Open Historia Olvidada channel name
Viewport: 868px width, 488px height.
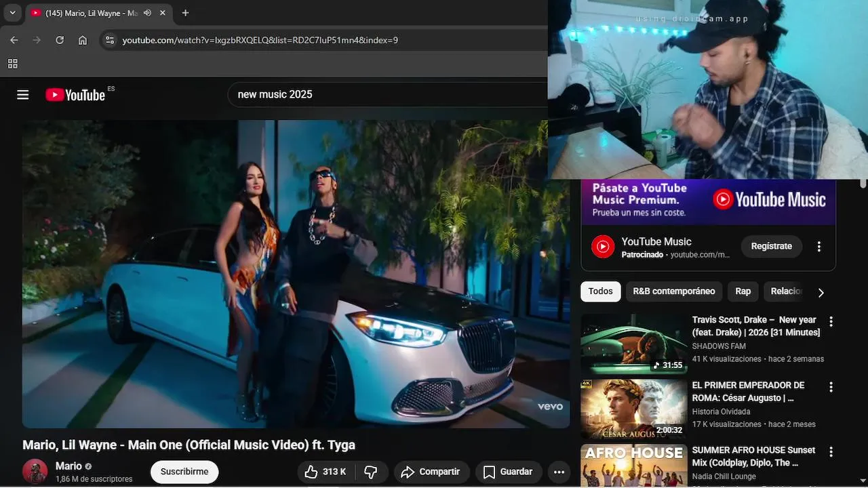(721, 411)
